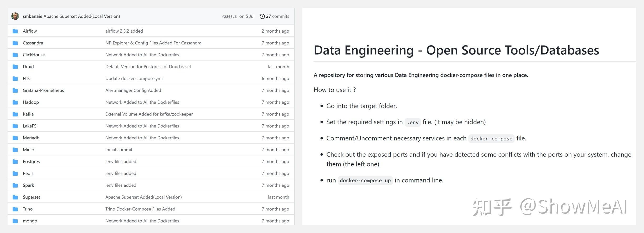Click the Redis folder icon
644x233 pixels.
pos(15,174)
